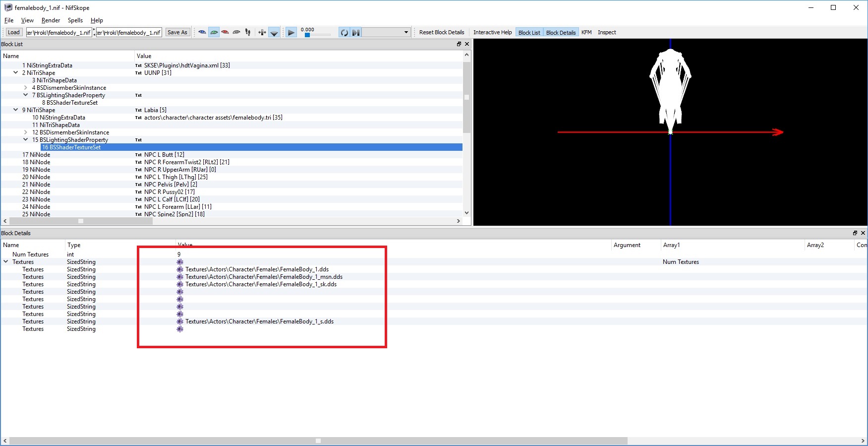This screenshot has height=446, width=868.
Task: Expand the 4 BSDismemberSkinInstance node
Action: click(x=25, y=87)
